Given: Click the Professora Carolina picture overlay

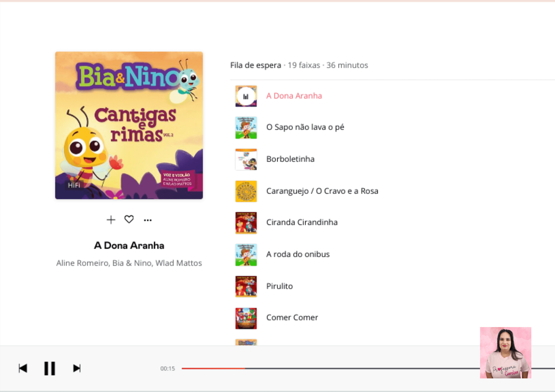Looking at the screenshot, I should click(x=506, y=353).
